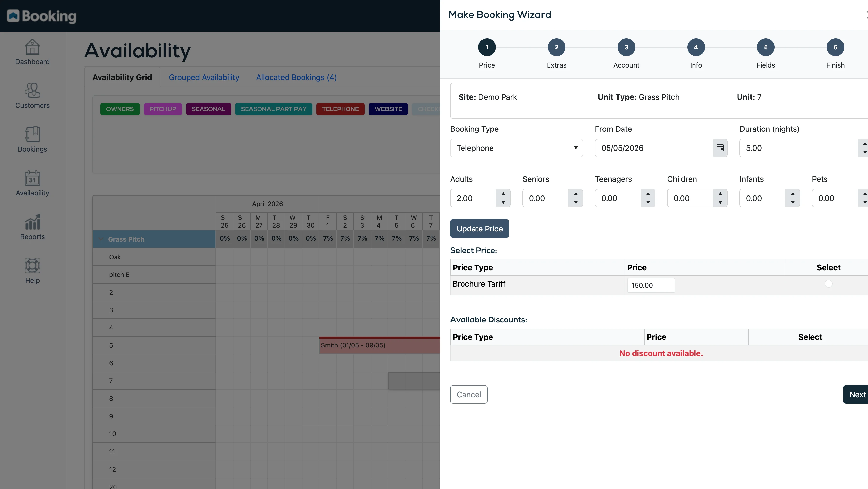Decrease Adults count with down arrow
Image resolution: width=868 pixels, height=489 pixels.
tap(503, 202)
